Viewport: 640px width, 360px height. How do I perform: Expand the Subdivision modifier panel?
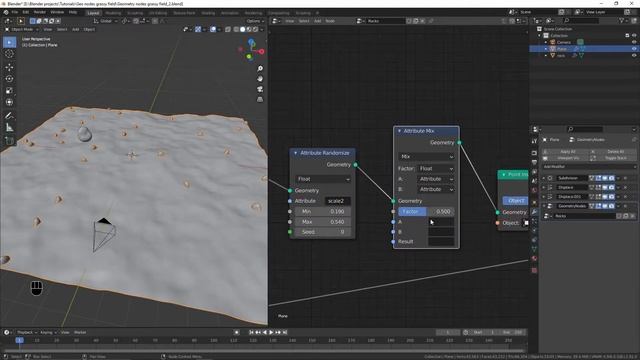coord(544,178)
